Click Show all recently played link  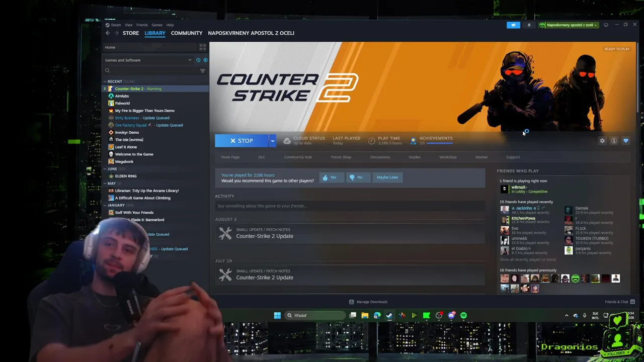(528, 259)
